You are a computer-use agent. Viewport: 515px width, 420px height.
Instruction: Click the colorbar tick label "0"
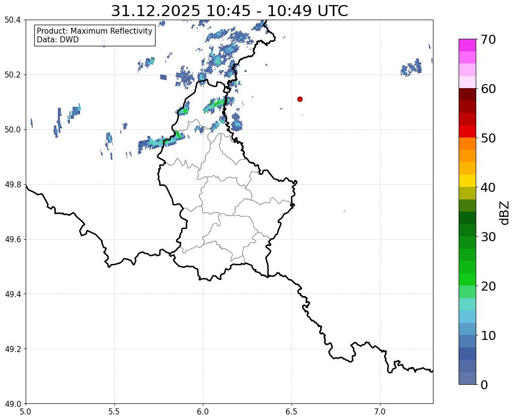pyautogui.click(x=484, y=385)
